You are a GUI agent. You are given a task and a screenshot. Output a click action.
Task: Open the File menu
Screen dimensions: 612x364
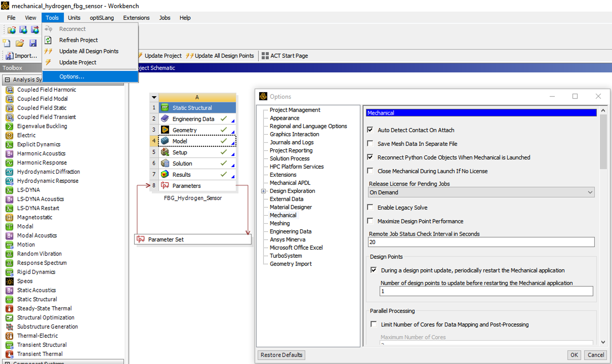coord(11,18)
